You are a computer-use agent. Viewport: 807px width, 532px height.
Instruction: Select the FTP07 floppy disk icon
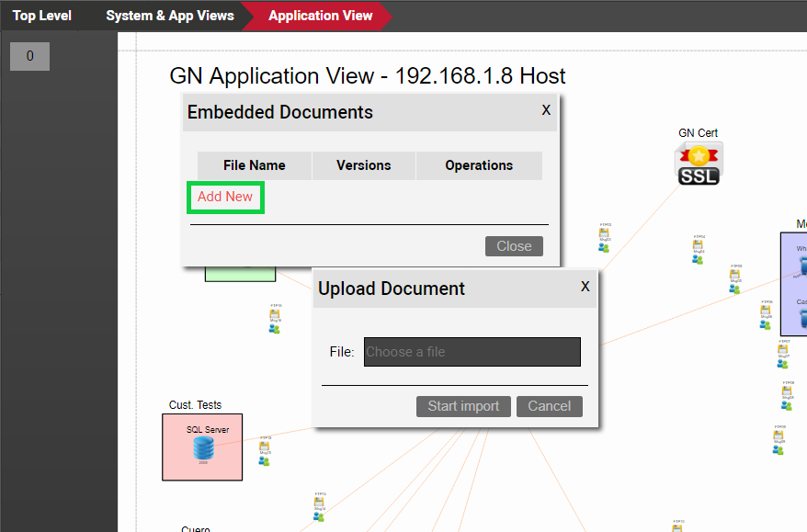coord(784,349)
